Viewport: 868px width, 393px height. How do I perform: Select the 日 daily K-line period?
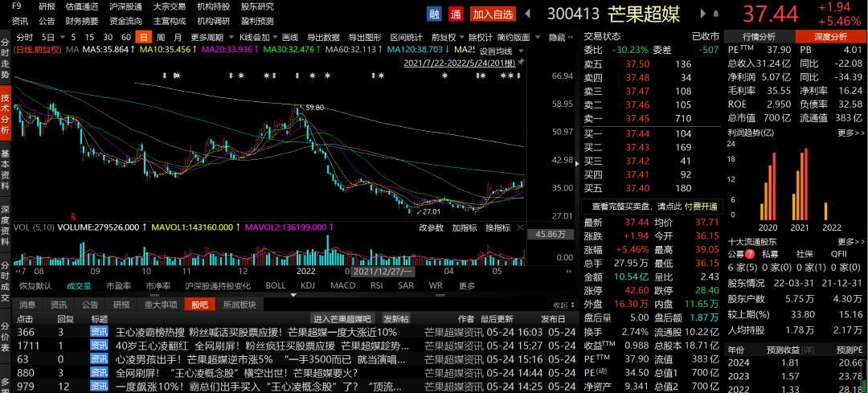[144, 38]
